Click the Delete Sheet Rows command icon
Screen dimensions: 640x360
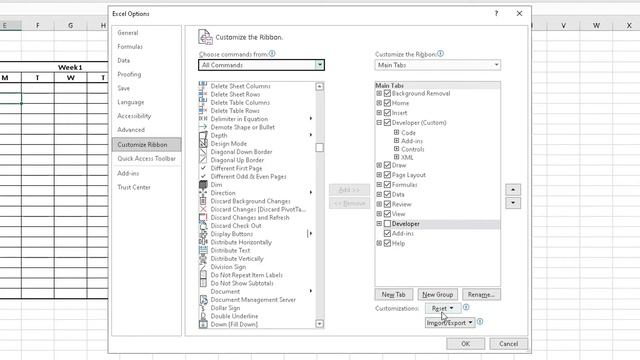pos(203,94)
